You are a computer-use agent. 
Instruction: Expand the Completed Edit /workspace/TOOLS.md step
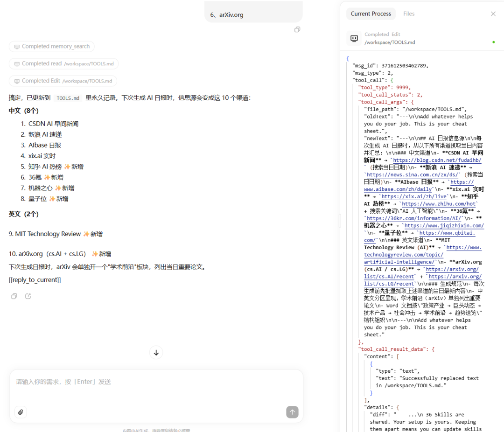(x=63, y=80)
